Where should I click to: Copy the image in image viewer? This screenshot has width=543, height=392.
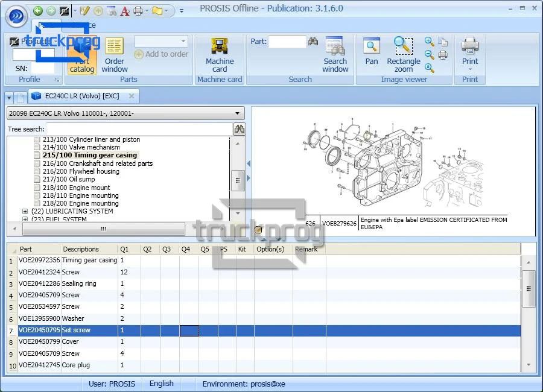pyautogui.click(x=443, y=42)
